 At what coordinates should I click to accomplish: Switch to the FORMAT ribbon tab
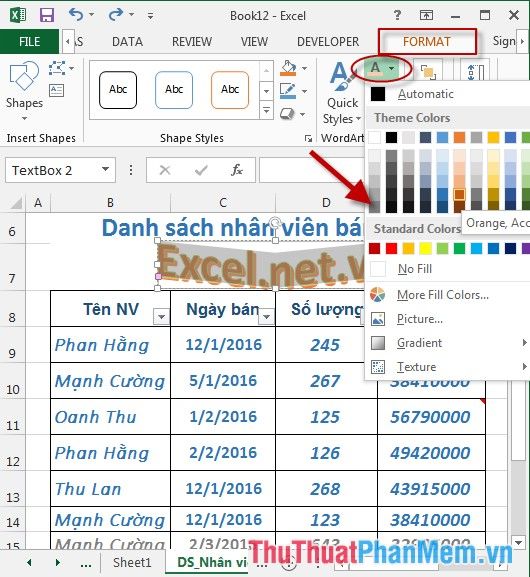pyautogui.click(x=427, y=42)
